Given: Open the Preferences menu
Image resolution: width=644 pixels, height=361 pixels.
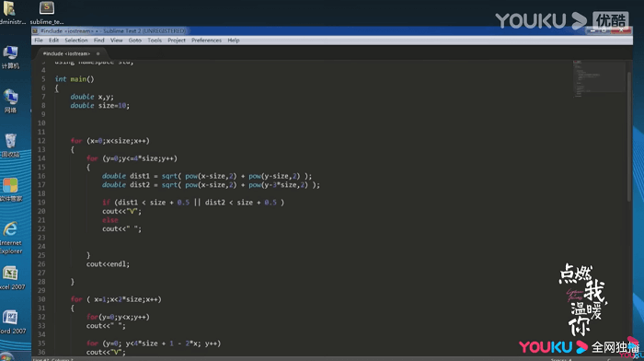Looking at the screenshot, I should click(x=206, y=41).
